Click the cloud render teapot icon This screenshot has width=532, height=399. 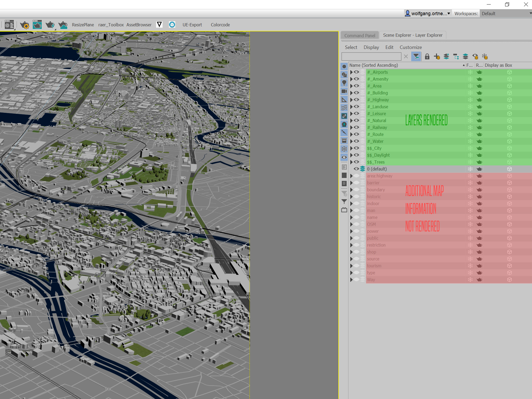coord(63,25)
